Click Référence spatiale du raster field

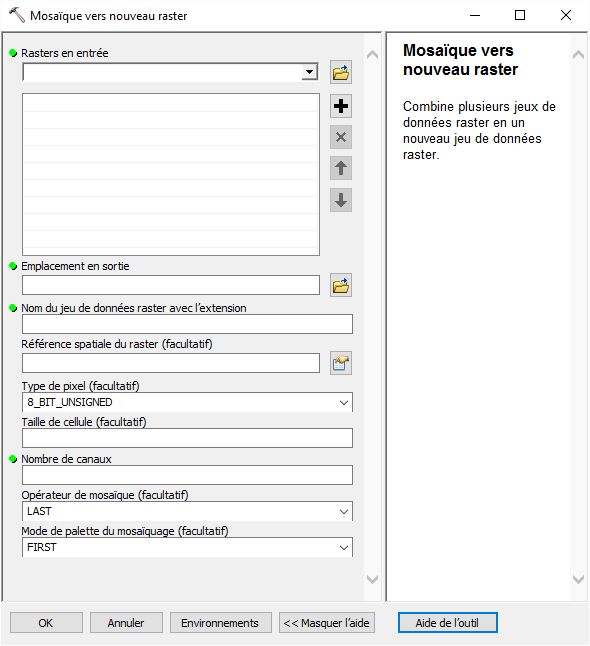[x=171, y=363]
